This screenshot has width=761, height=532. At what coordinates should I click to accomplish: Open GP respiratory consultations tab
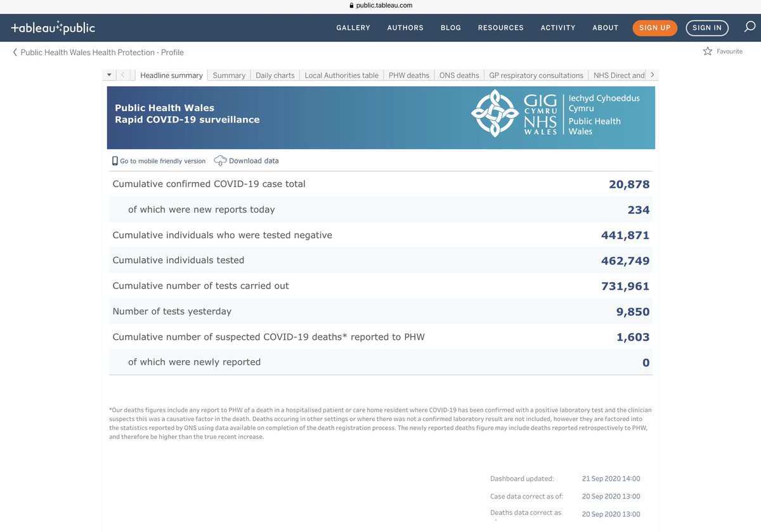tap(536, 75)
